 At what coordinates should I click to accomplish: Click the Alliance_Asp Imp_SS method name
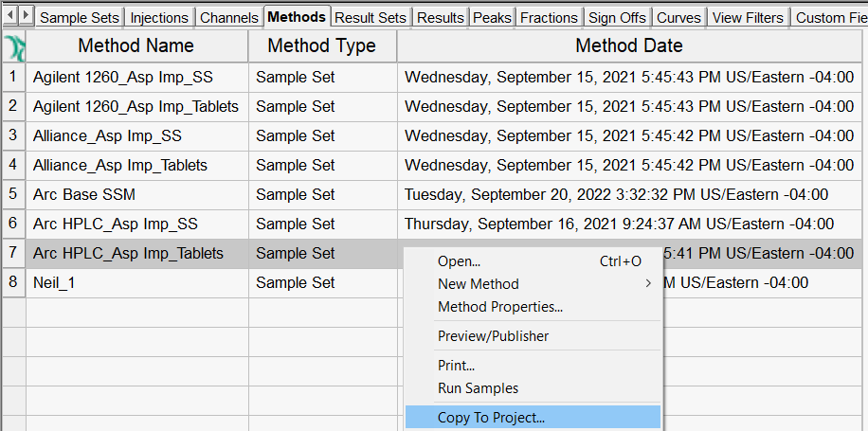(x=107, y=135)
